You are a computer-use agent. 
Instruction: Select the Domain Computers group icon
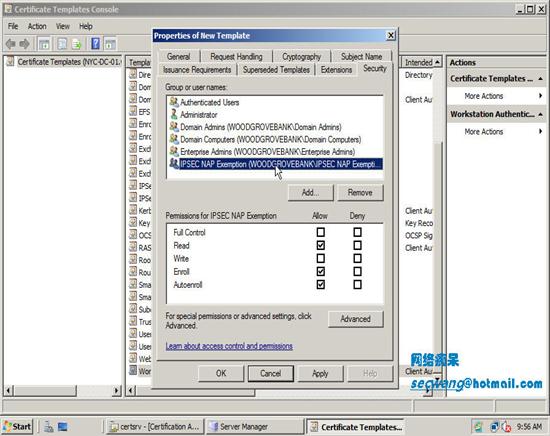coord(174,139)
